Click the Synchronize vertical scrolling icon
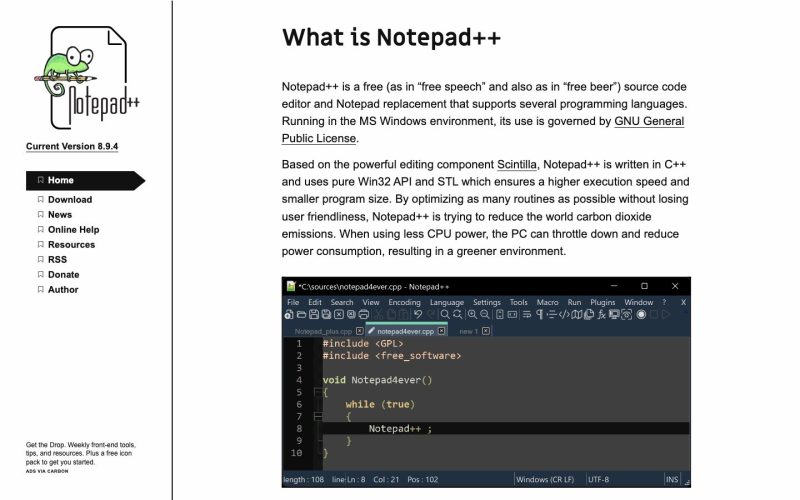This screenshot has height=500, width=800. click(500, 314)
